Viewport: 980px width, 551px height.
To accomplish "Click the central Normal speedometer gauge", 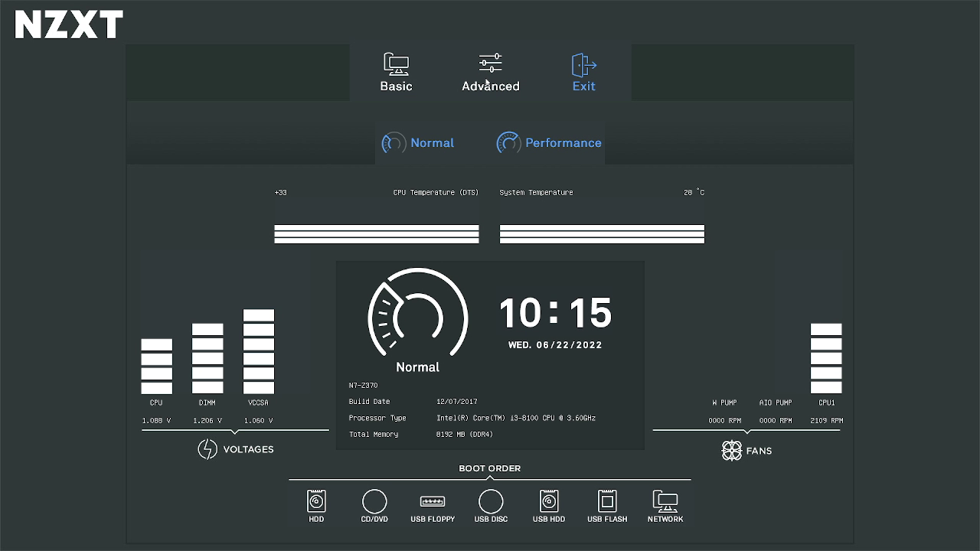I will (417, 314).
